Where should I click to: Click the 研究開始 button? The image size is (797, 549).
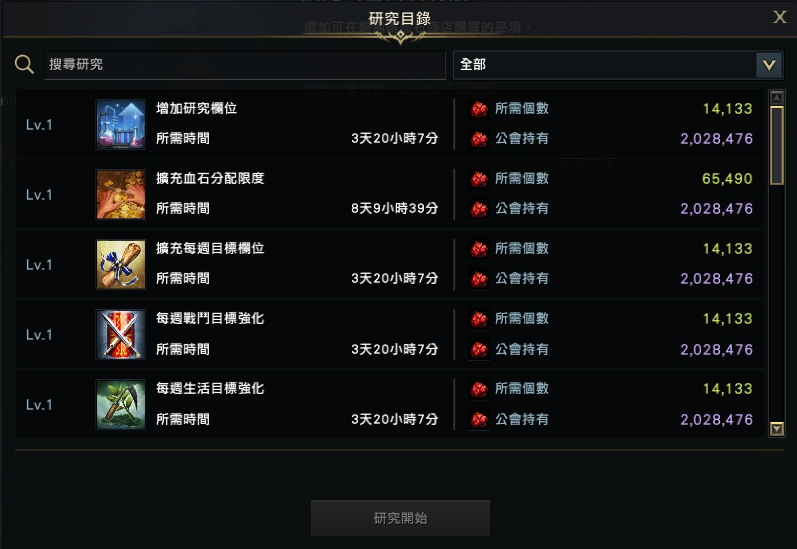[401, 518]
